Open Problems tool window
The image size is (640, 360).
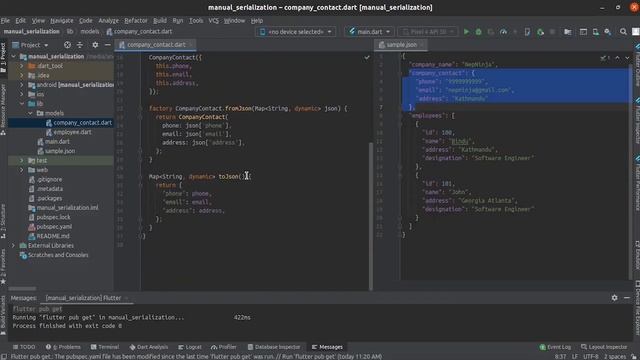coord(63,347)
